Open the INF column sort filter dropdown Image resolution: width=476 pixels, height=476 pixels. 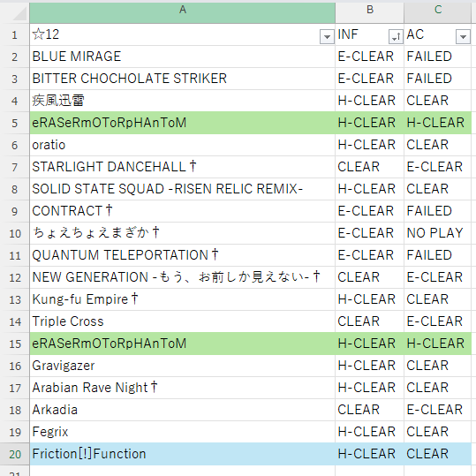[396, 37]
